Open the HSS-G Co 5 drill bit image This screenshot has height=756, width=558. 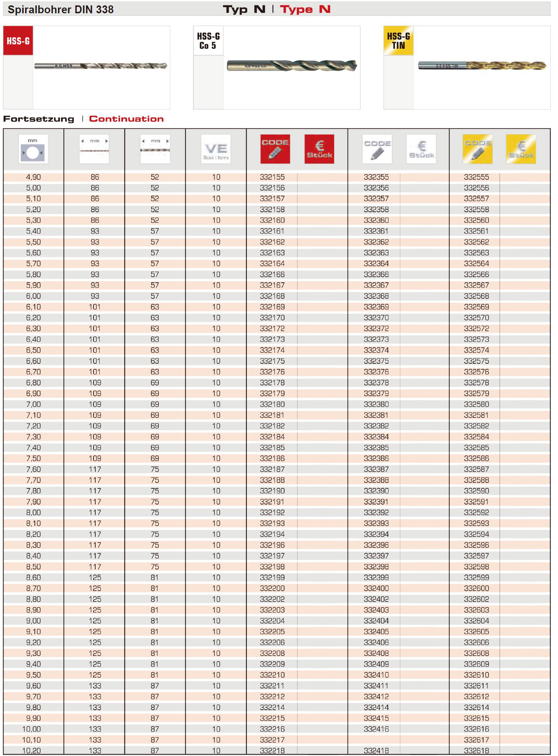click(x=292, y=66)
